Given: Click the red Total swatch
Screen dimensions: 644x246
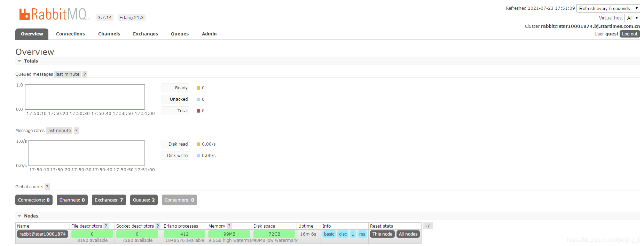Looking at the screenshot, I should [x=198, y=111].
